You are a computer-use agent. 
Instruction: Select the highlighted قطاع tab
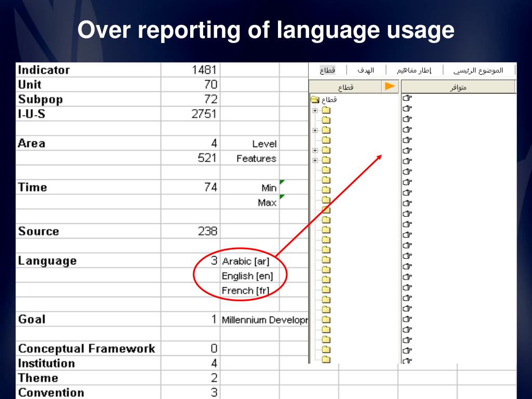click(x=327, y=70)
